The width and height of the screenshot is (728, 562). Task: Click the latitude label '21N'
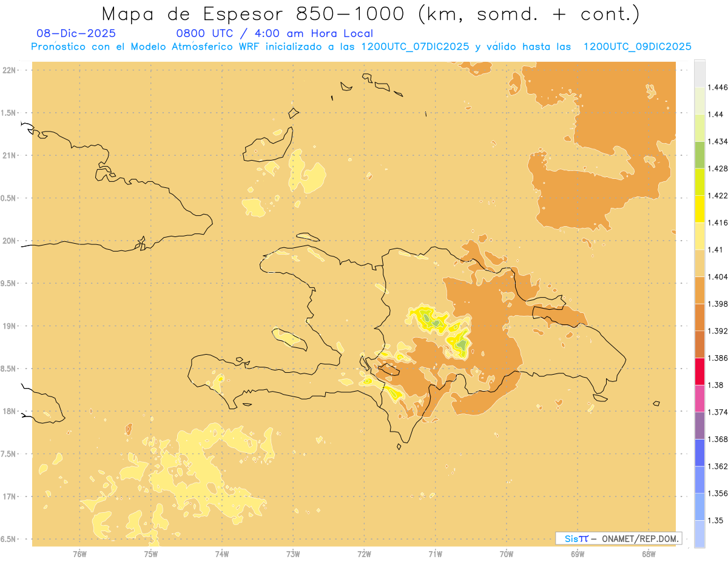(10, 155)
